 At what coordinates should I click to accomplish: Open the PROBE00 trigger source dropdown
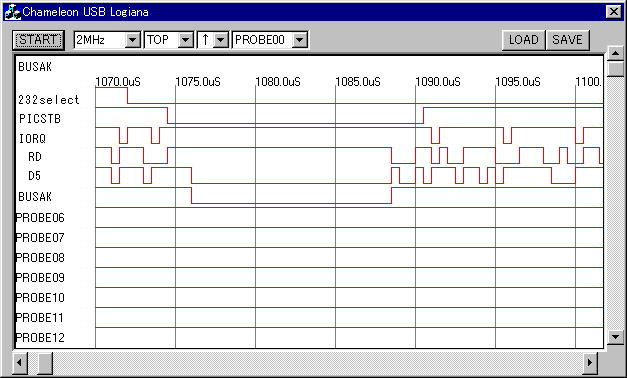[300, 40]
